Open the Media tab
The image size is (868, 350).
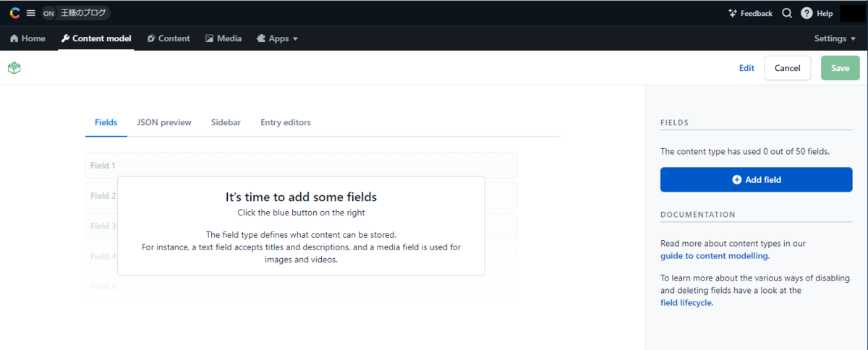pos(224,38)
